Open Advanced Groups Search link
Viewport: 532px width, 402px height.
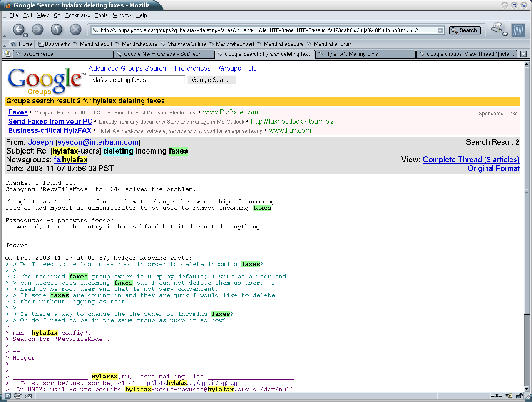[x=127, y=69]
